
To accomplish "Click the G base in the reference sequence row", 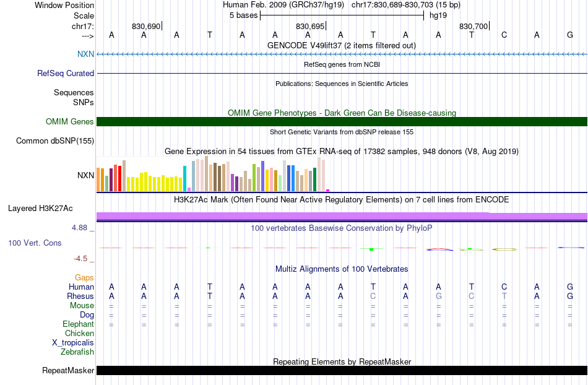I will tap(569, 35).
